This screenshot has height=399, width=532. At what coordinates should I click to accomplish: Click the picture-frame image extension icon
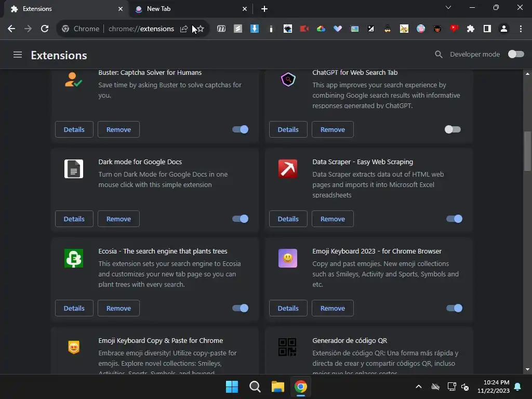(354, 29)
